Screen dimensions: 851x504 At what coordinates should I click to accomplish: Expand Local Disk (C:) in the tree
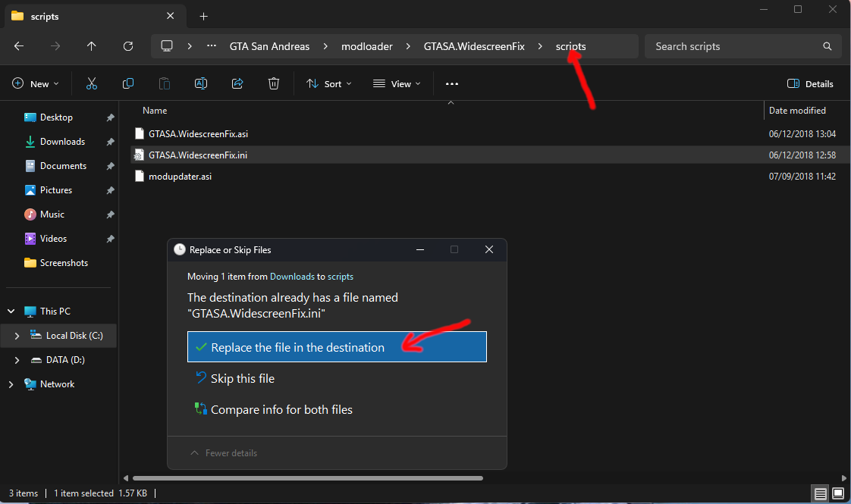[x=17, y=336]
